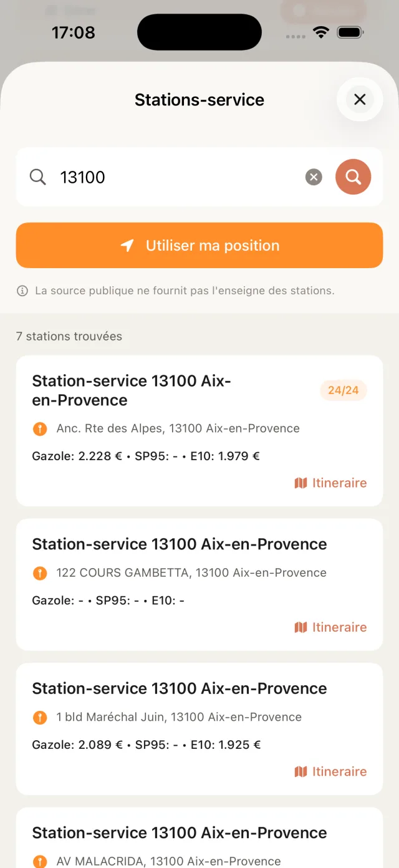Open Itineraire for 122 Cours Gambetta
Screen dimensions: 399x868
(x=330, y=627)
